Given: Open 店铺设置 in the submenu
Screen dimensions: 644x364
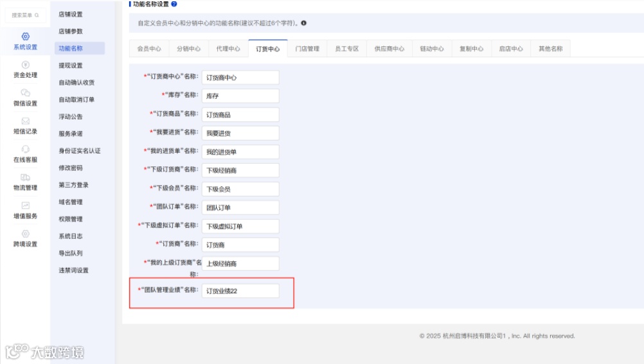Looking at the screenshot, I should pyautogui.click(x=71, y=14).
